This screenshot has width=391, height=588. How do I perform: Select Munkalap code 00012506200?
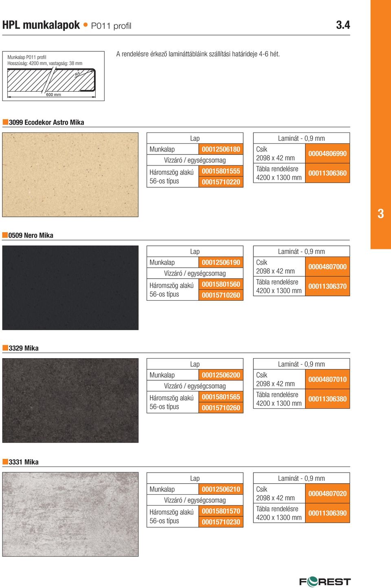221,375
